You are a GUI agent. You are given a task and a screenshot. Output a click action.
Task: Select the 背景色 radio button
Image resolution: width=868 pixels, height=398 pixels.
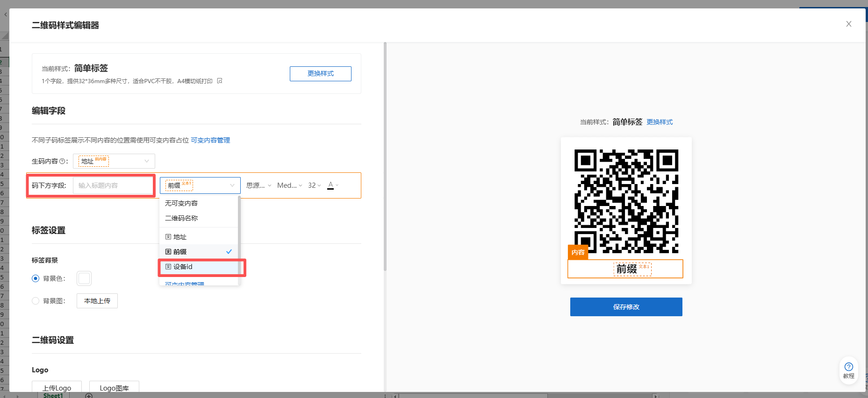36,278
